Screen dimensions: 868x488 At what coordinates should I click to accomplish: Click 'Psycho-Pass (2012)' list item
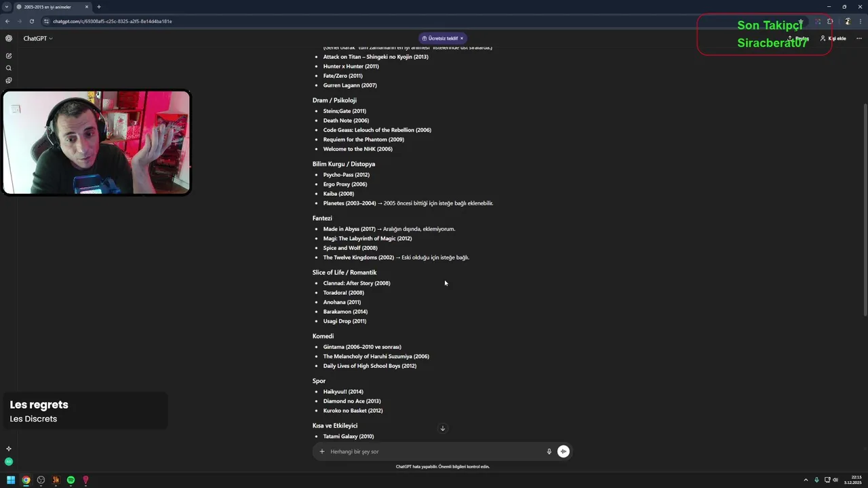click(x=347, y=175)
